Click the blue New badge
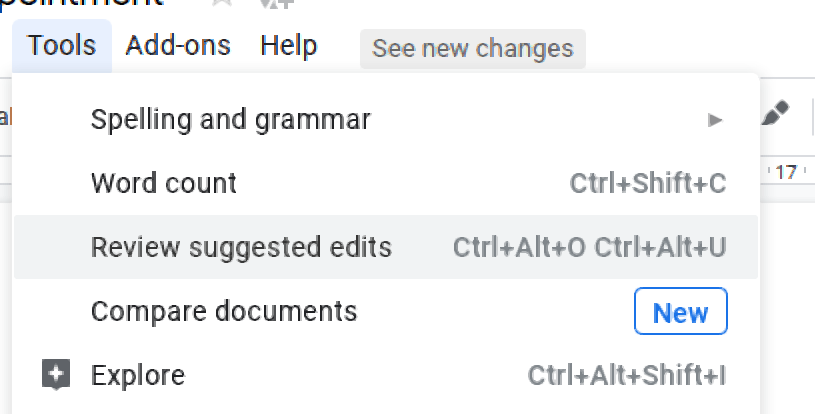815x414 pixels. pos(680,311)
